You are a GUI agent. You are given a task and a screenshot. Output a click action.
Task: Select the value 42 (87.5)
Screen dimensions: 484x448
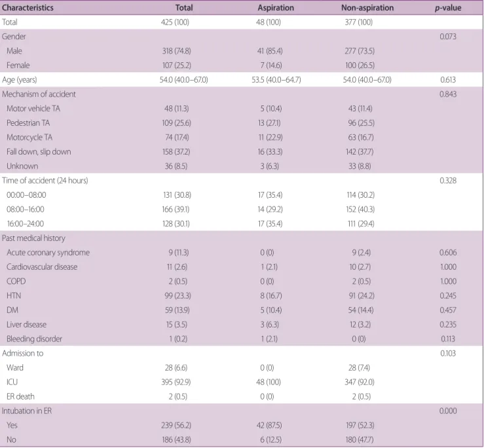coord(269,426)
